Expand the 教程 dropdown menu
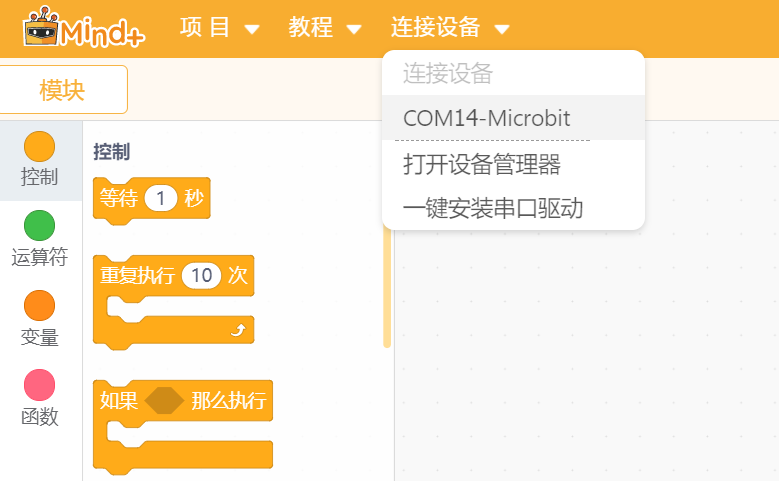The width and height of the screenshot is (779, 483). (x=325, y=28)
